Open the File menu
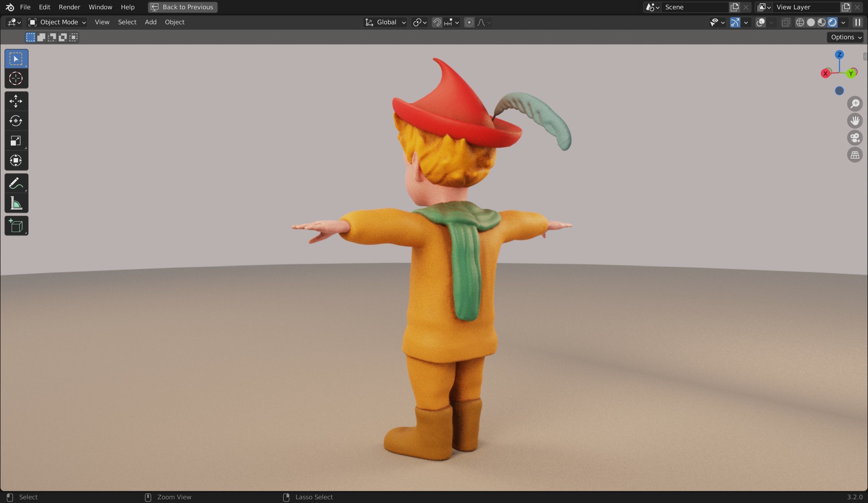 click(x=25, y=7)
